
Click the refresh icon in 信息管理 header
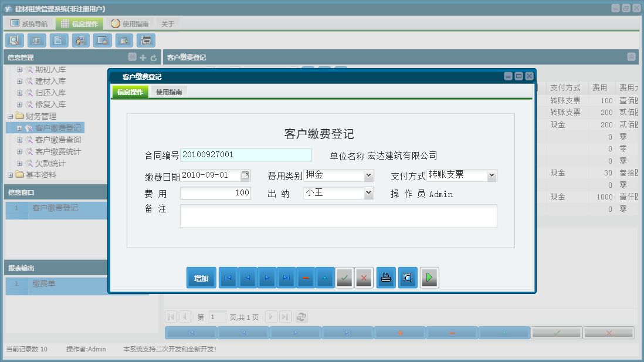(154, 58)
